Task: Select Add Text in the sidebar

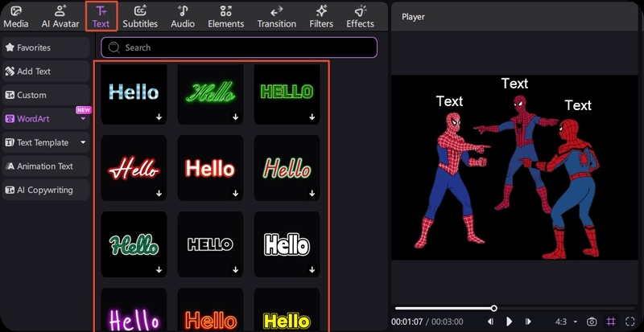Action: [x=46, y=72]
